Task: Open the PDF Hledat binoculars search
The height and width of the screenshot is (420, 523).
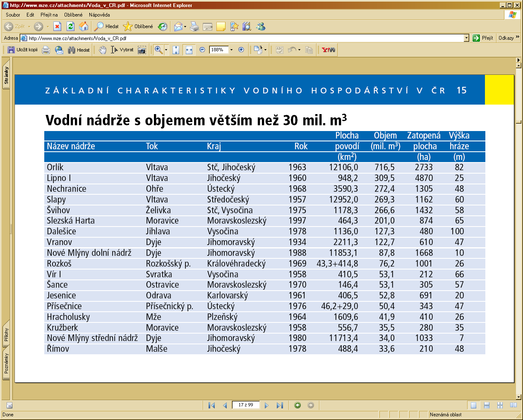Action: (79, 50)
